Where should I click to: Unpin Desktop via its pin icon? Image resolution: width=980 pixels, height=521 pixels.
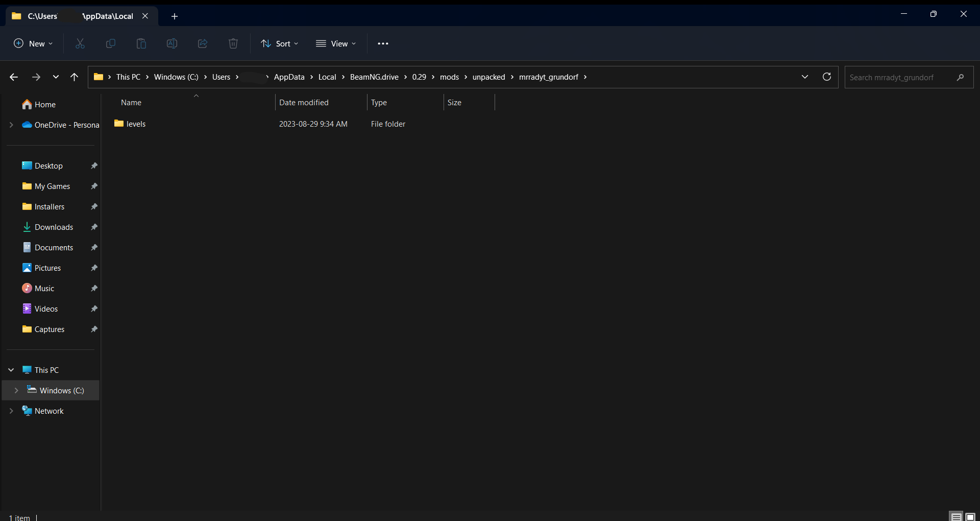point(94,166)
